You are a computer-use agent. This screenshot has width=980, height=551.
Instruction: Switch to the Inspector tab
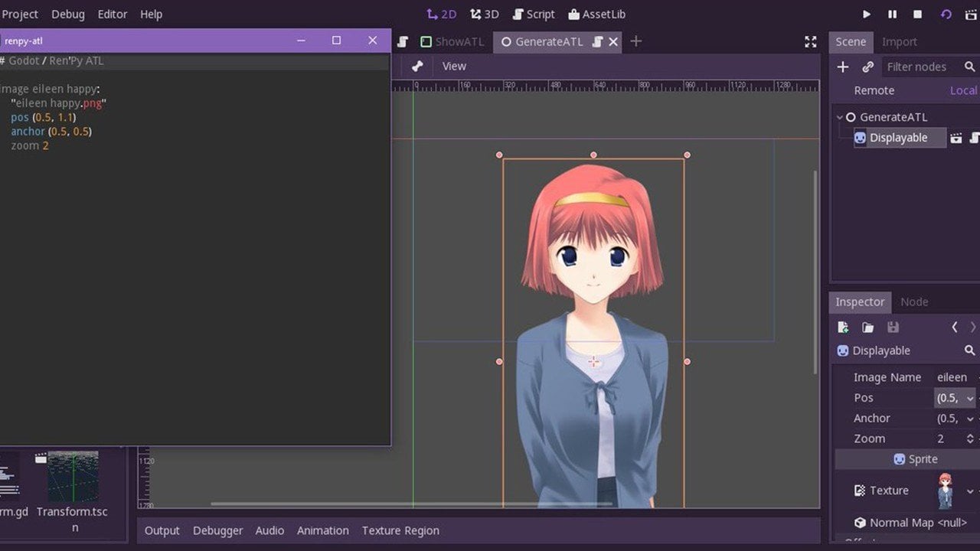pyautogui.click(x=860, y=302)
